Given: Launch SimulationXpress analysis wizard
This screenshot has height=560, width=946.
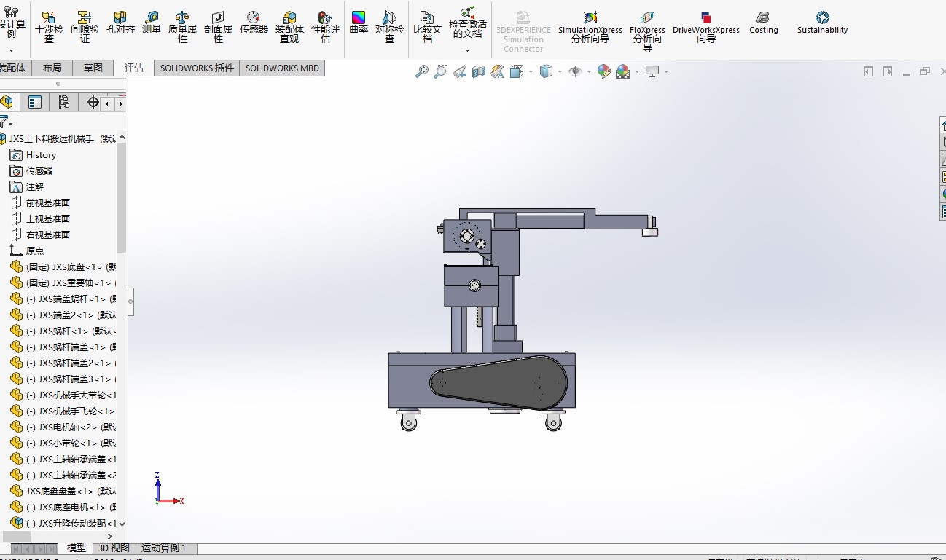Looking at the screenshot, I should pos(590,27).
